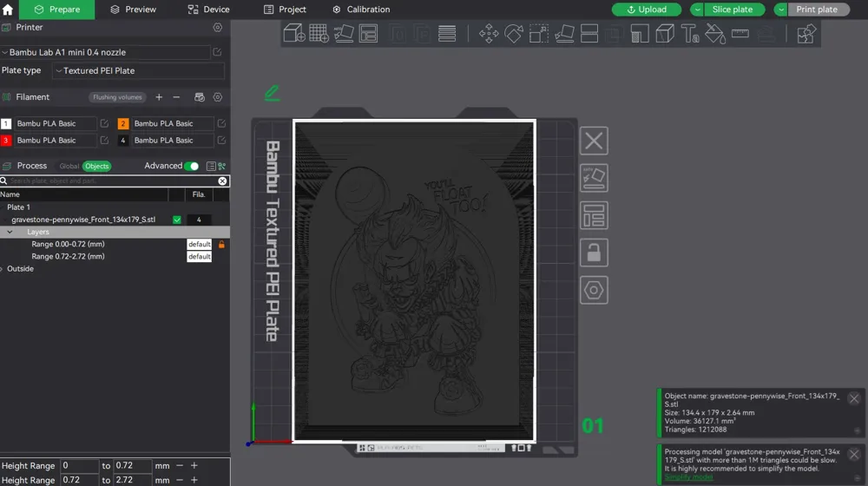
Task: Open the Bambu PLA Basic filament 3 dropdown
Action: tap(55, 140)
